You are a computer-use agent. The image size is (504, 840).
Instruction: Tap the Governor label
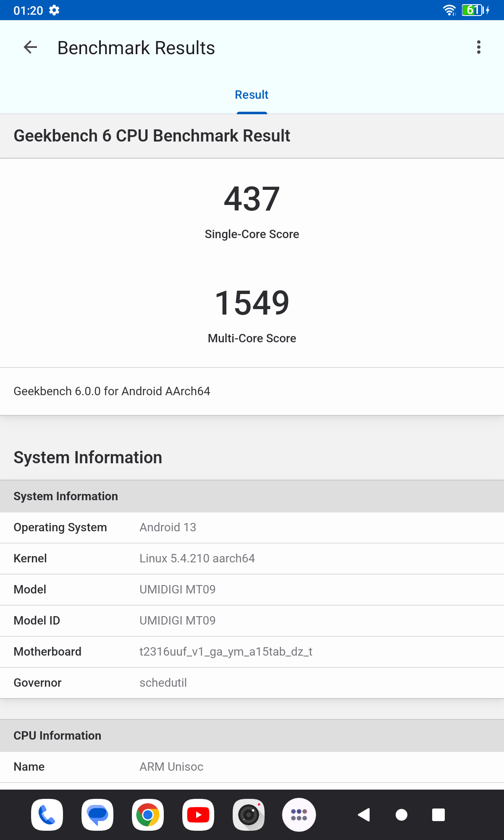[x=37, y=682]
